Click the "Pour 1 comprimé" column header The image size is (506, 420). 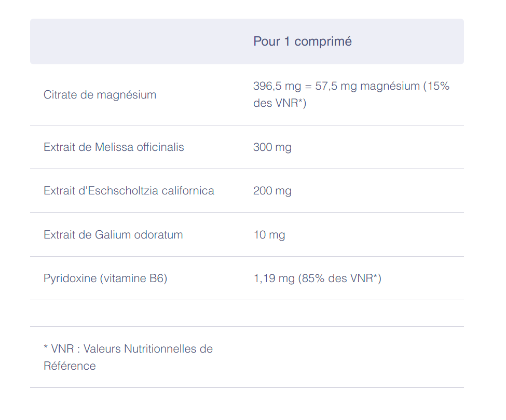pos(302,41)
